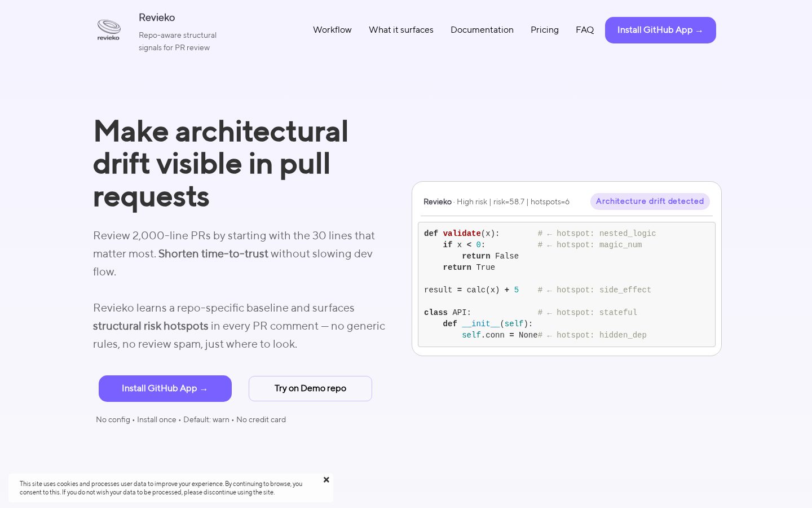
Task: Click Try on Demo repo button
Action: coord(310,388)
